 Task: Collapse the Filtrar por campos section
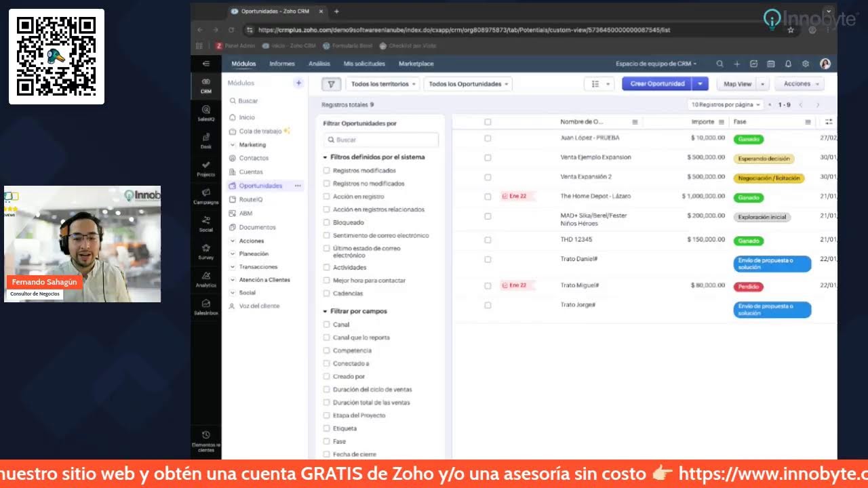point(325,312)
